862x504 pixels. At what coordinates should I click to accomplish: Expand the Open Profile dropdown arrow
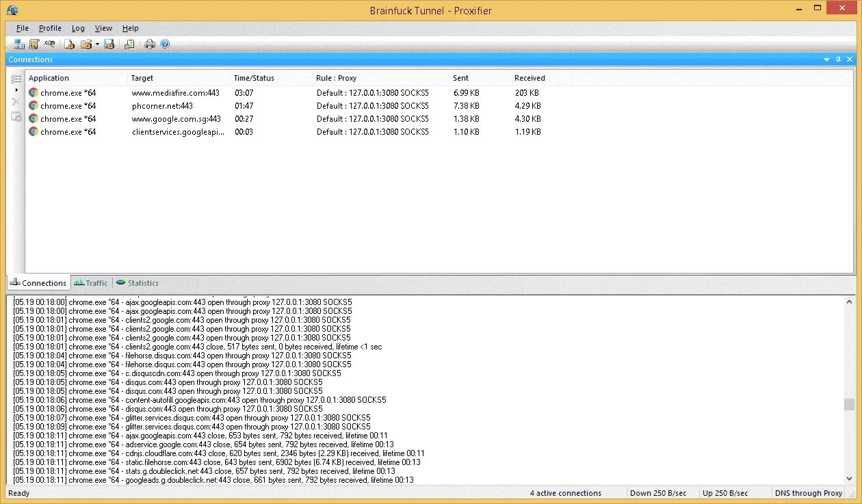coord(97,44)
